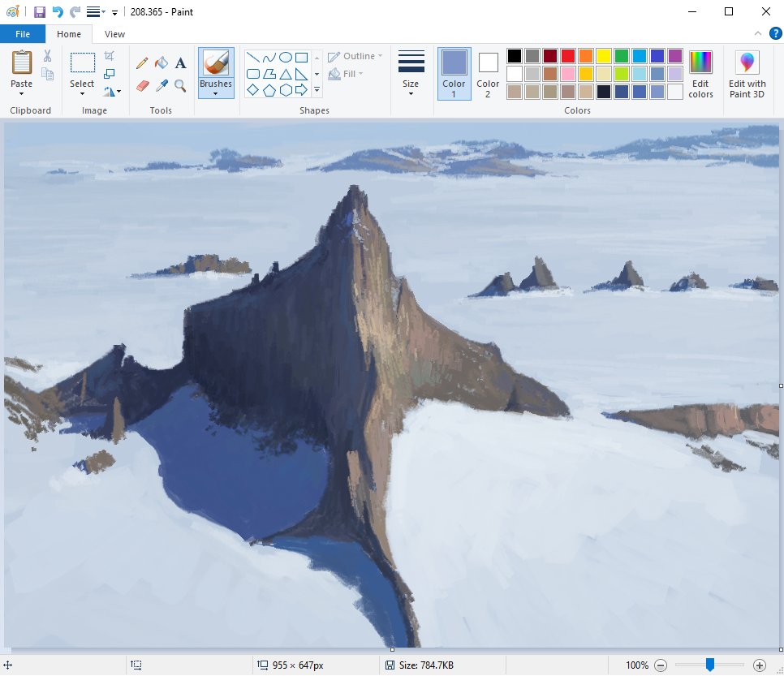The image size is (784, 676).
Task: Switch to the View tab
Action: pyautogui.click(x=114, y=34)
